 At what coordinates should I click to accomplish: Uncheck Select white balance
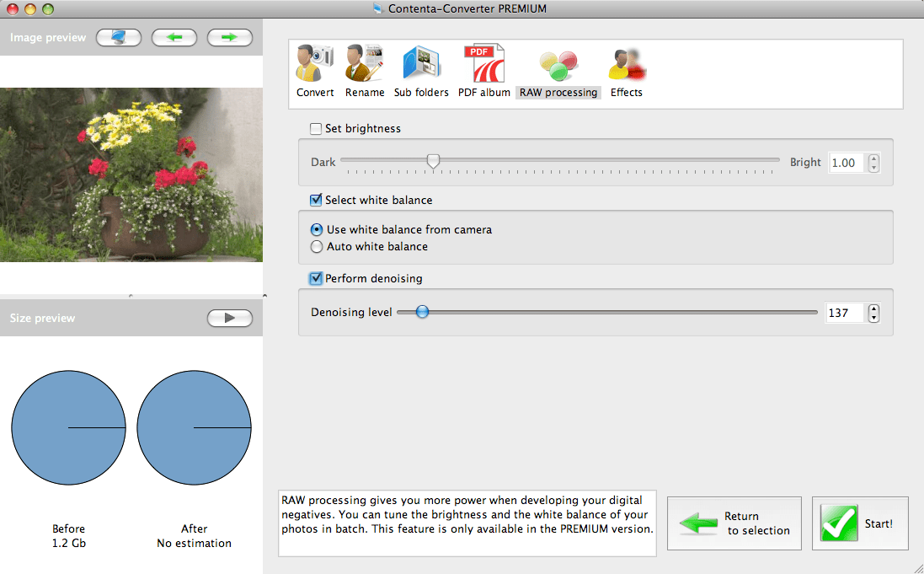316,200
